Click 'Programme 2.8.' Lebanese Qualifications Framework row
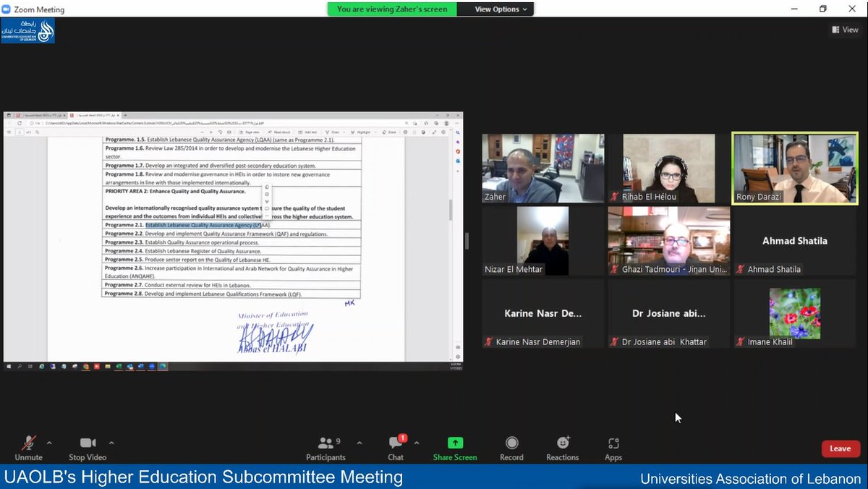868x489 pixels. point(231,294)
